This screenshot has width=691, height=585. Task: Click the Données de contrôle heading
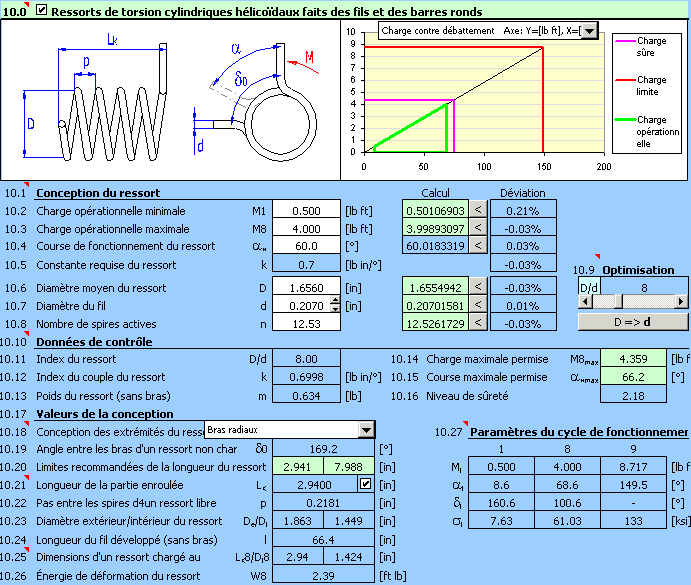[94, 342]
